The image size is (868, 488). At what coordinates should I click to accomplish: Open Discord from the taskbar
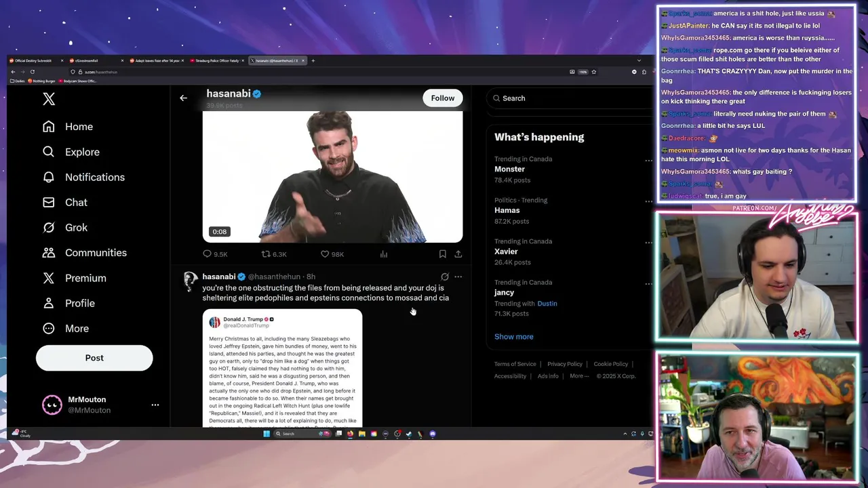[433, 434]
